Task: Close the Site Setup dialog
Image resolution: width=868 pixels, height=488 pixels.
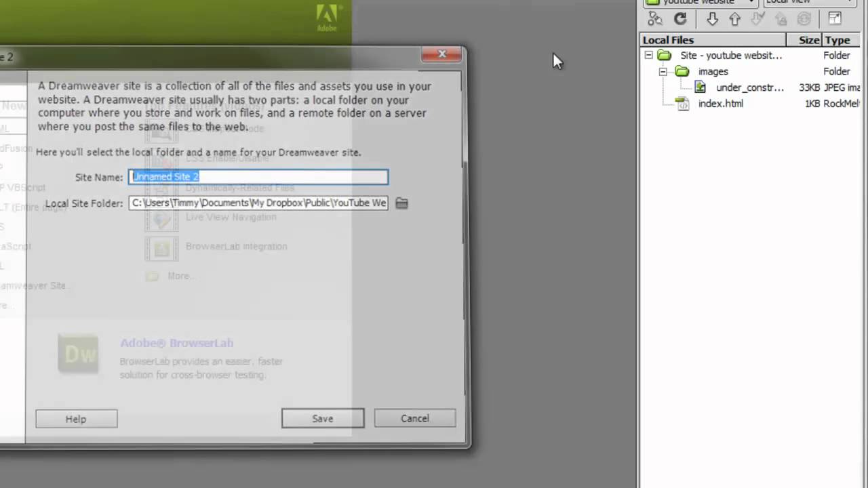Action: tap(442, 54)
